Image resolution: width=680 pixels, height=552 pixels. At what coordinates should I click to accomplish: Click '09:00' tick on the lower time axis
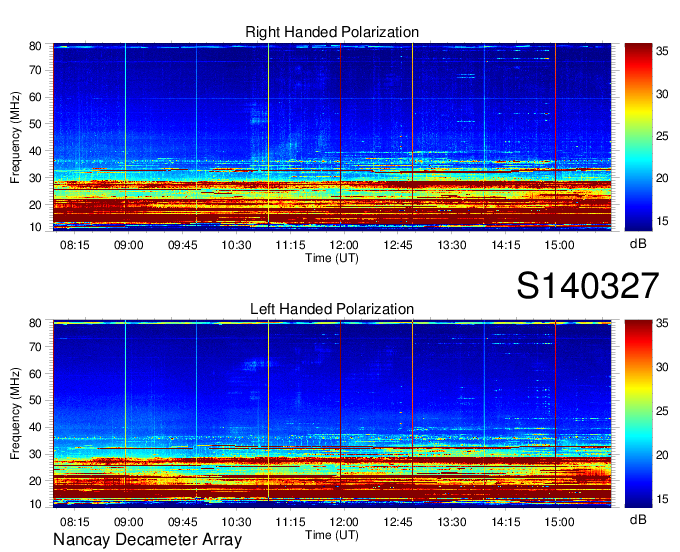click(128, 522)
